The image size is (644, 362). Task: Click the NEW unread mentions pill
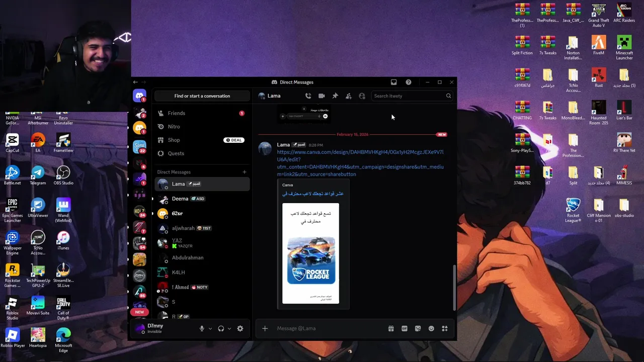[139, 312]
